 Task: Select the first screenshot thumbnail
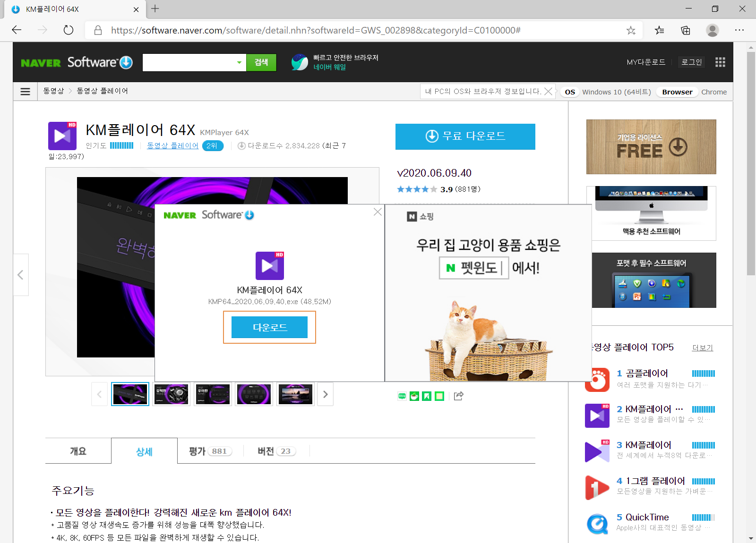(x=130, y=394)
